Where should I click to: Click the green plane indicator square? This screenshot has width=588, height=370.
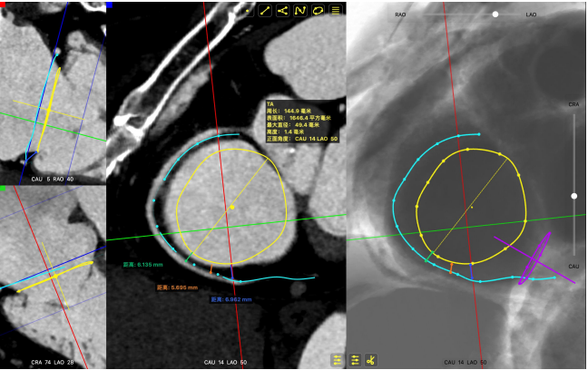pyautogui.click(x=4, y=189)
